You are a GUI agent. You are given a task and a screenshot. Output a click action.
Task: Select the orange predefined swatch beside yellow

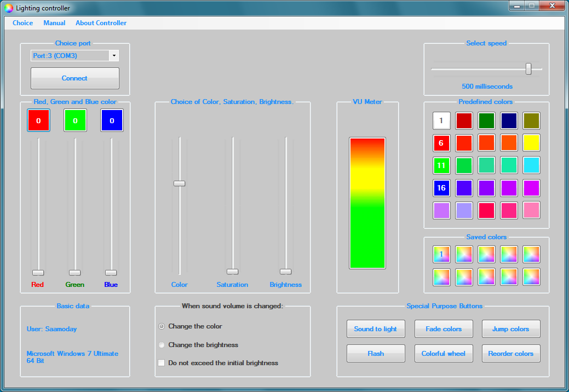click(509, 143)
